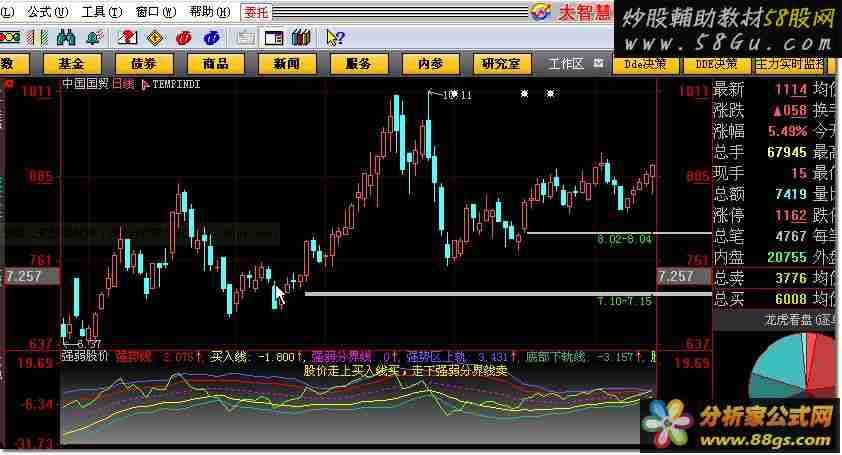This screenshot has width=842, height=455.
Task: Switch to the 内参 tab
Action: 430,64
